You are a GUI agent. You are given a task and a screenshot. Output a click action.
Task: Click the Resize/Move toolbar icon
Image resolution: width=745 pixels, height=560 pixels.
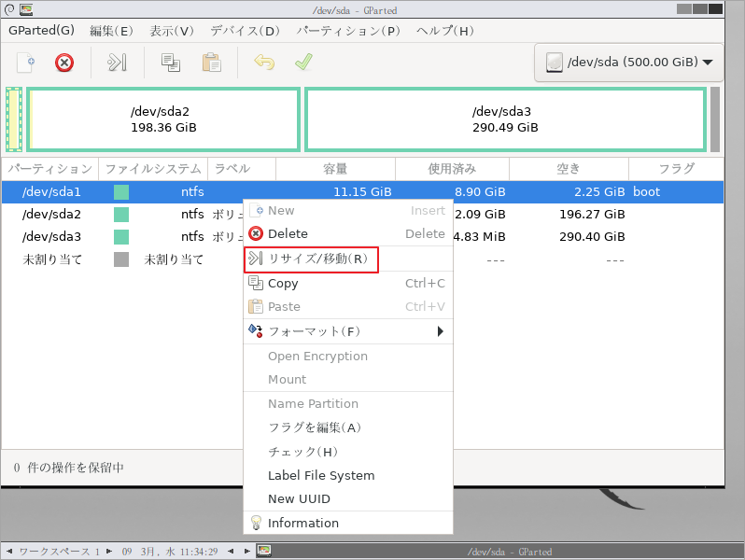point(118,63)
